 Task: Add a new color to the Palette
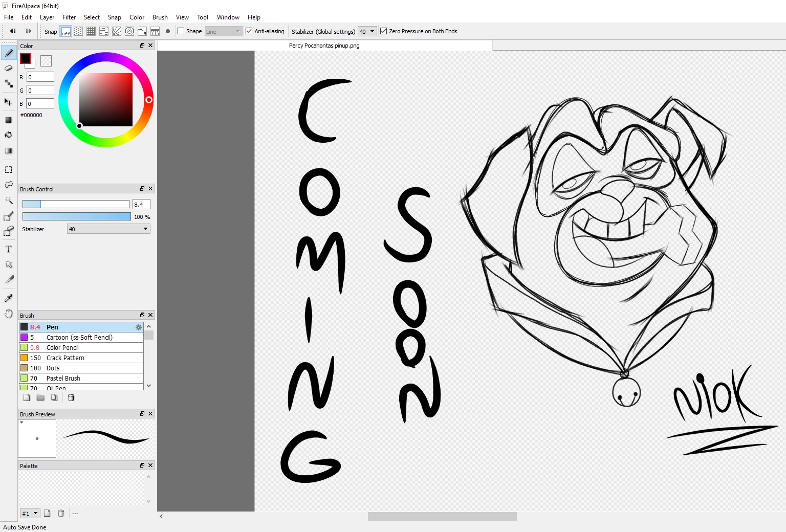pyautogui.click(x=47, y=513)
